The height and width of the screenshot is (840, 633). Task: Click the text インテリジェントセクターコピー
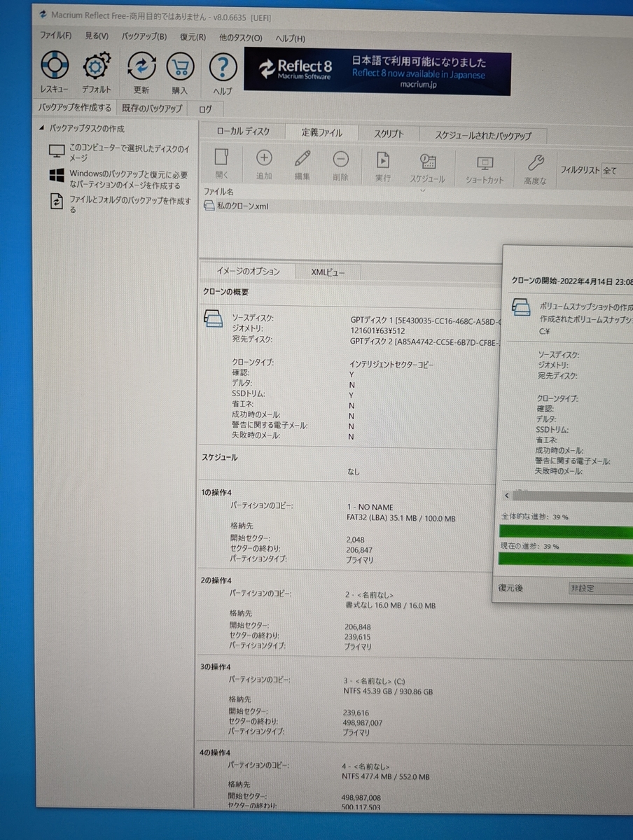coord(391,365)
